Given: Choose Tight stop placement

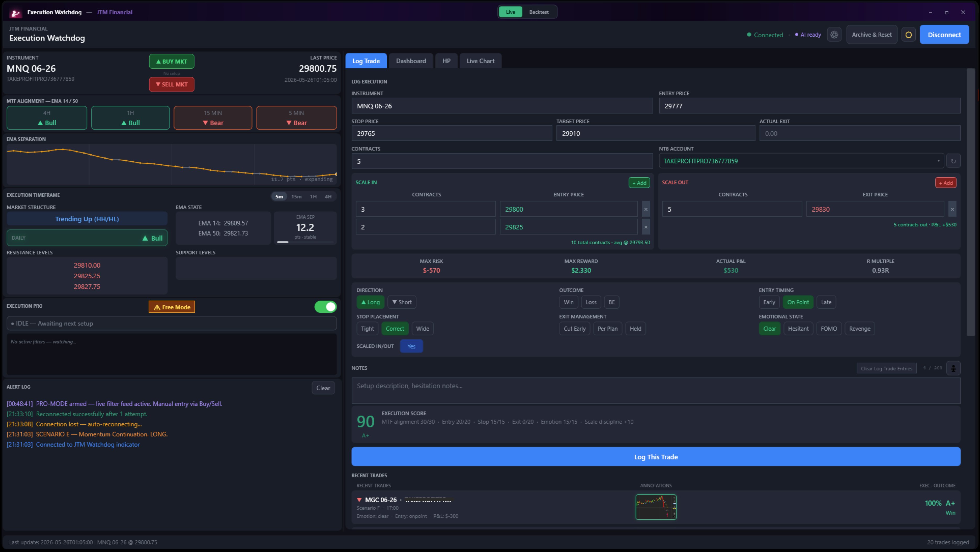Looking at the screenshot, I should [367, 329].
